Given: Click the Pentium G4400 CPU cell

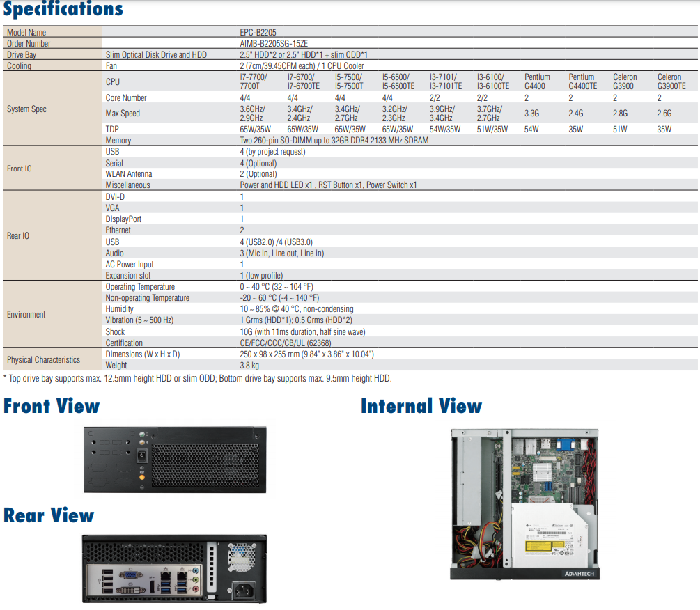Looking at the screenshot, I should [x=537, y=81].
